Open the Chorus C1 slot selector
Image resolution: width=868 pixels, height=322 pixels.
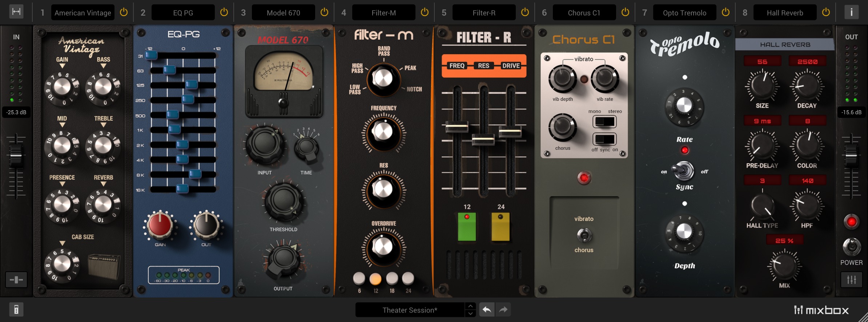pyautogui.click(x=584, y=12)
